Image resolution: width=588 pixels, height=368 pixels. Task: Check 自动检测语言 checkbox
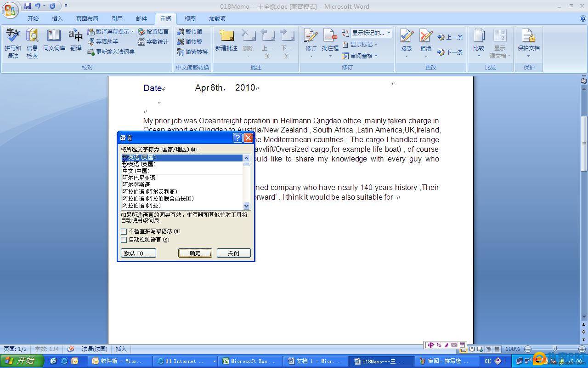tap(124, 240)
